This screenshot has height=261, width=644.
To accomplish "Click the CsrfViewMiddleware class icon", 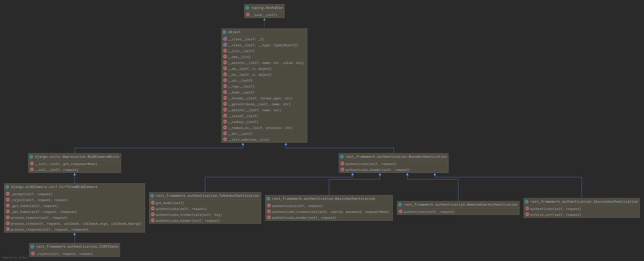I will [x=7, y=187].
